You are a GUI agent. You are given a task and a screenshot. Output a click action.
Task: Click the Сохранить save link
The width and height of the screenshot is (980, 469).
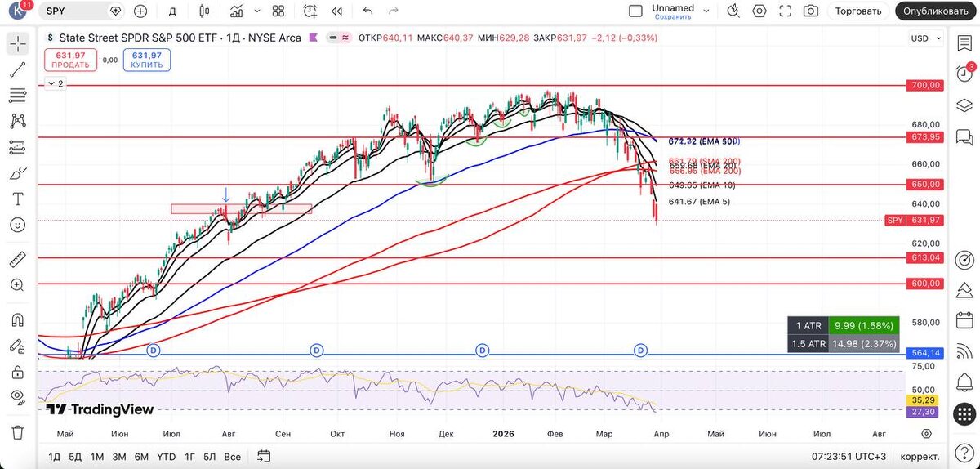pos(673,17)
